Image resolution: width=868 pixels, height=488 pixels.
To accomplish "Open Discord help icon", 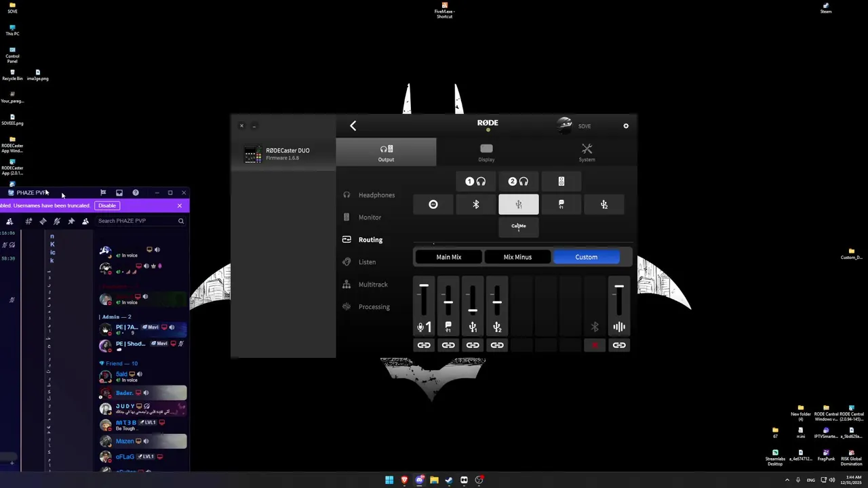I will coord(136,193).
